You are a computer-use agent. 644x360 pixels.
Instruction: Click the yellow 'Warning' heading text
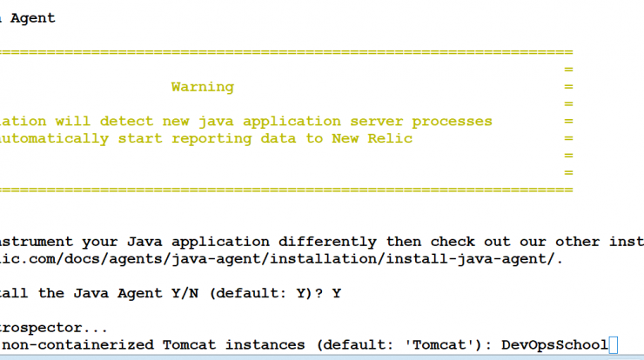(203, 87)
